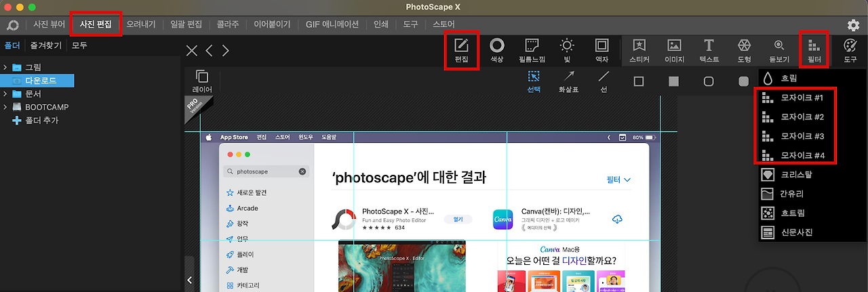Switch to the 인쇄 print tab
This screenshot has height=292, width=868.
point(381,24)
